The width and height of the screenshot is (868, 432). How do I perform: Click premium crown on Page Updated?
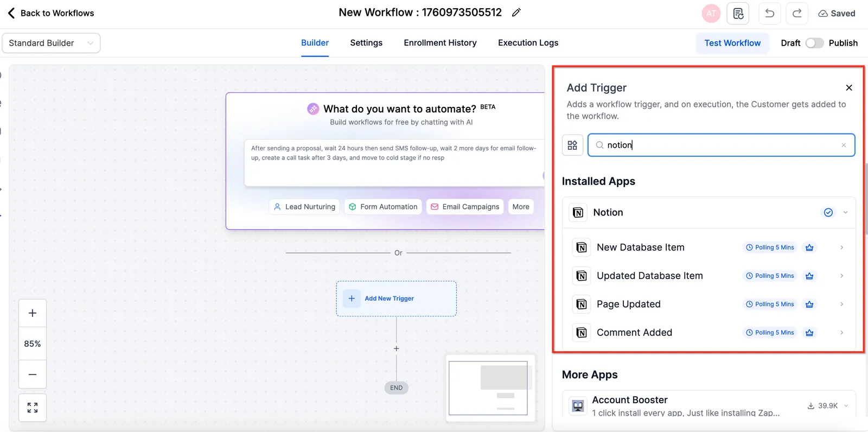pyautogui.click(x=809, y=304)
